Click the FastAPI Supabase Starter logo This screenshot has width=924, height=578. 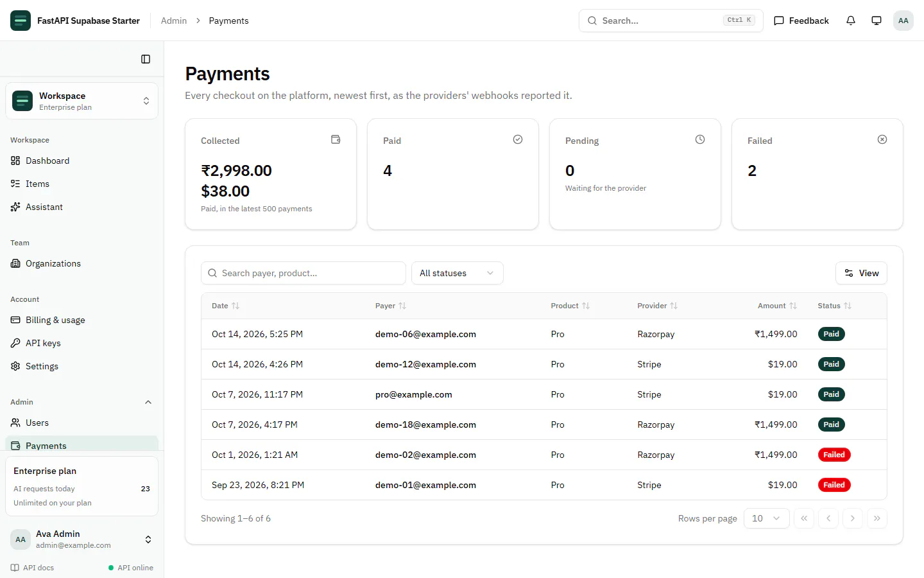(21, 21)
